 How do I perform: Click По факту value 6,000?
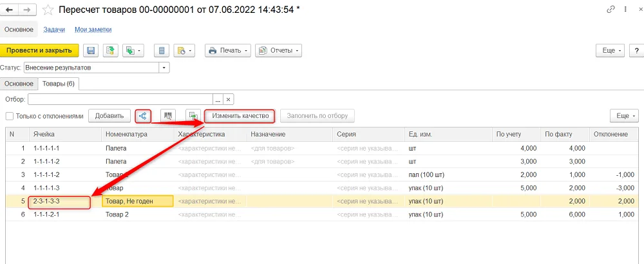coord(578,214)
